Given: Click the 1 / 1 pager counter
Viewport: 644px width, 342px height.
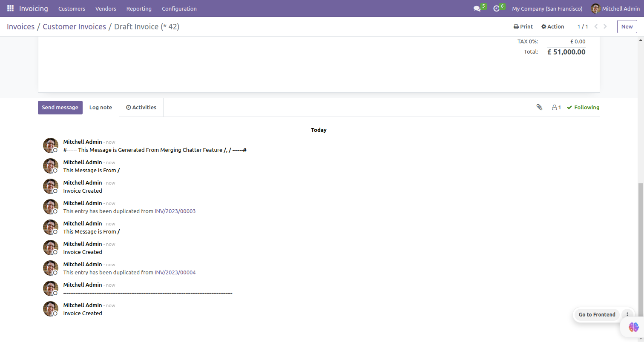Looking at the screenshot, I should (x=583, y=26).
